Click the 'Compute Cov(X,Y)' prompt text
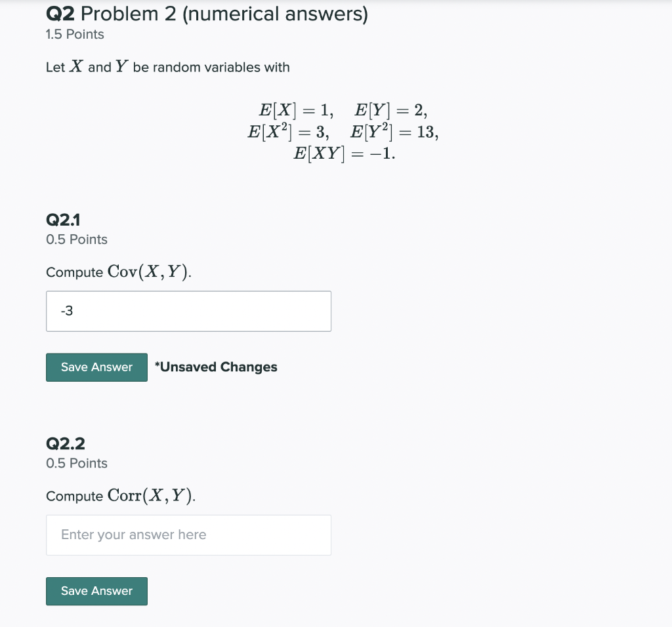Image resolution: width=672 pixels, height=627 pixels. pyautogui.click(x=119, y=272)
